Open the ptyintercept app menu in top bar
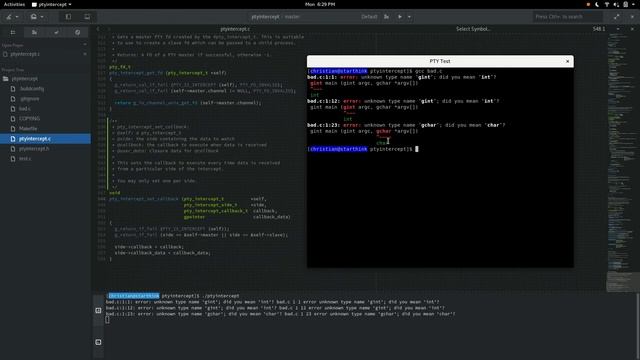Screen dimensions: 640x360 [52, 4]
